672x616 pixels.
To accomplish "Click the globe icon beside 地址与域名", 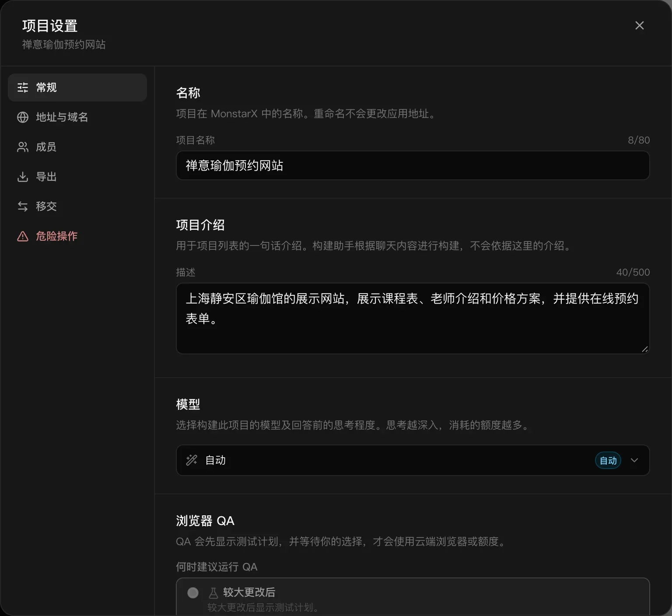I will click(23, 117).
